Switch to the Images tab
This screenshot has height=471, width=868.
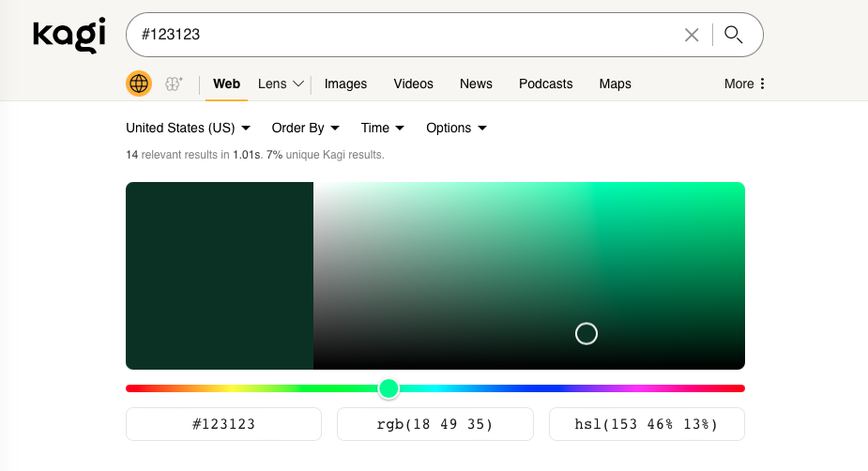point(345,84)
